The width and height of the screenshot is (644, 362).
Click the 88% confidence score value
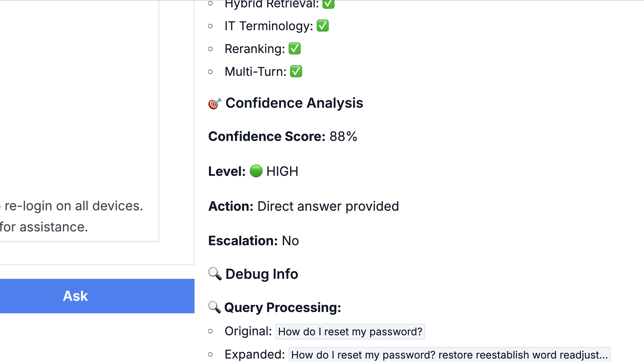pos(343,136)
